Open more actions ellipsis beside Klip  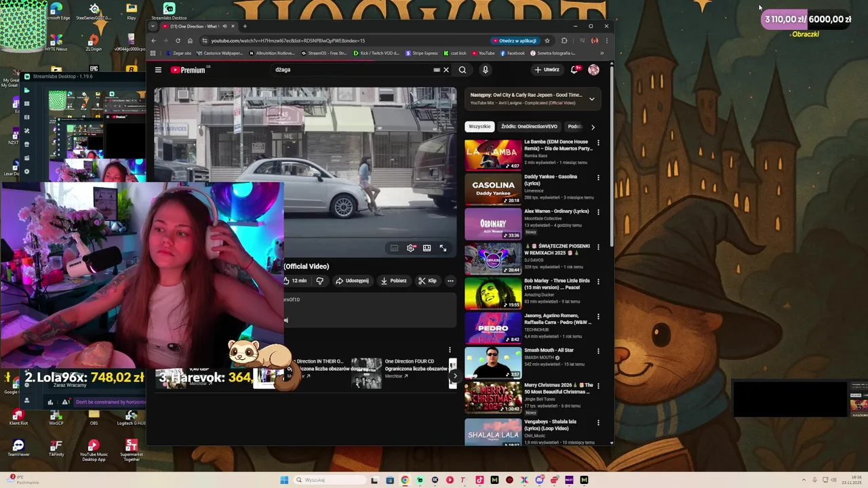[450, 281]
